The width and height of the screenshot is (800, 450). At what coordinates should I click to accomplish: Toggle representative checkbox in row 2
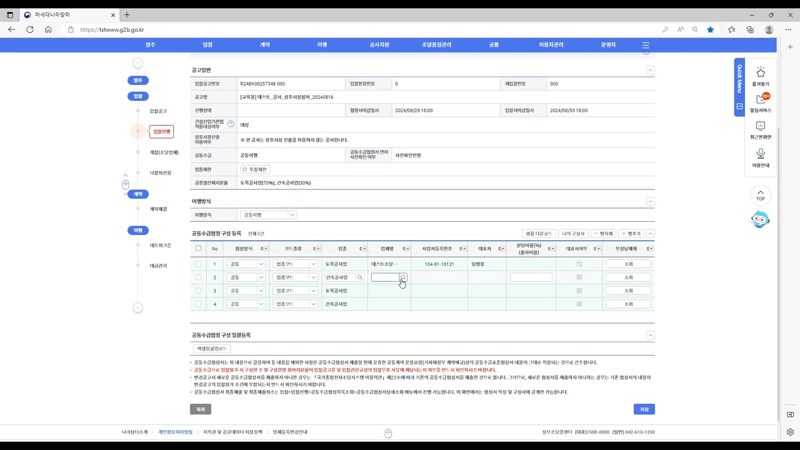579,277
